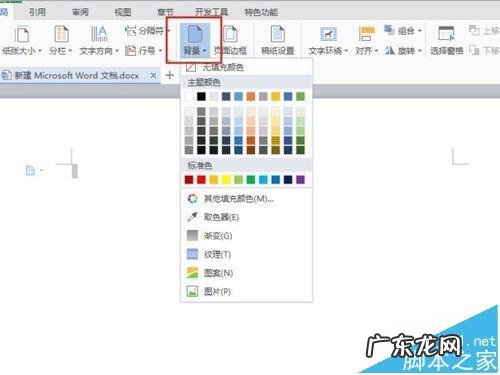The height and width of the screenshot is (375, 500).
Task: Click the 下移 move down icon
Action: [474, 51]
